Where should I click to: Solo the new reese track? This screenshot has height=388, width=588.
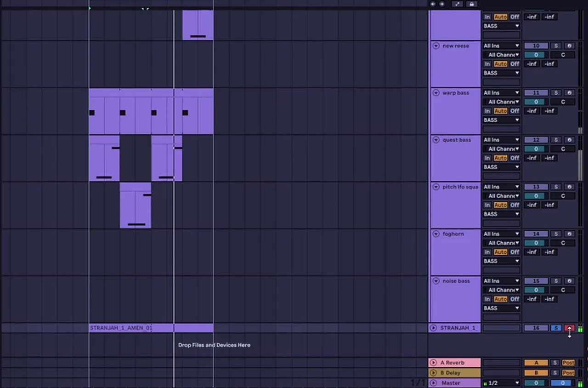556,46
